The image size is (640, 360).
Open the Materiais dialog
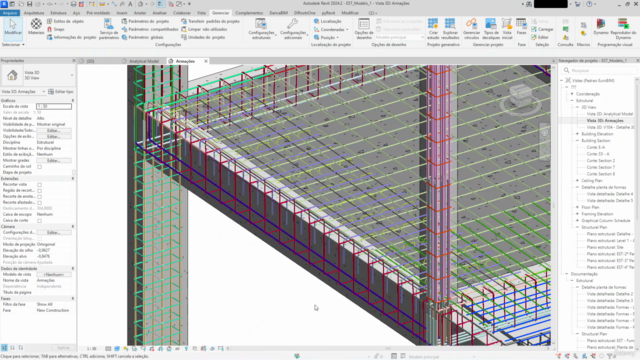36,27
